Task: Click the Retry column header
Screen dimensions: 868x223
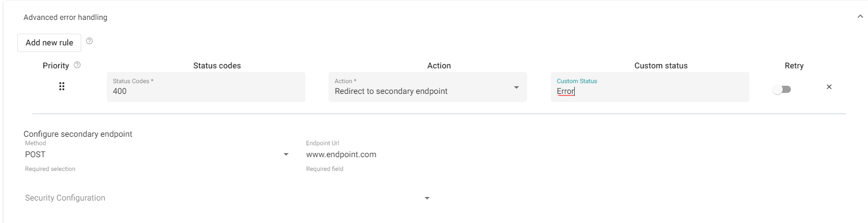Action: coord(794,66)
